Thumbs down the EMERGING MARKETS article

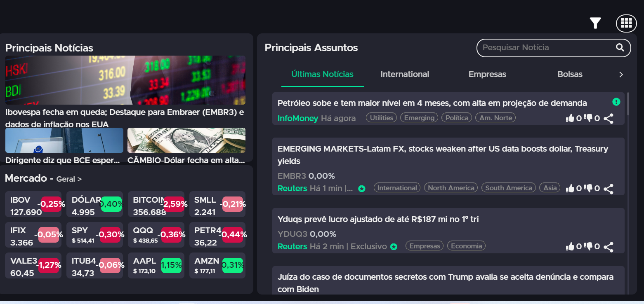(589, 189)
